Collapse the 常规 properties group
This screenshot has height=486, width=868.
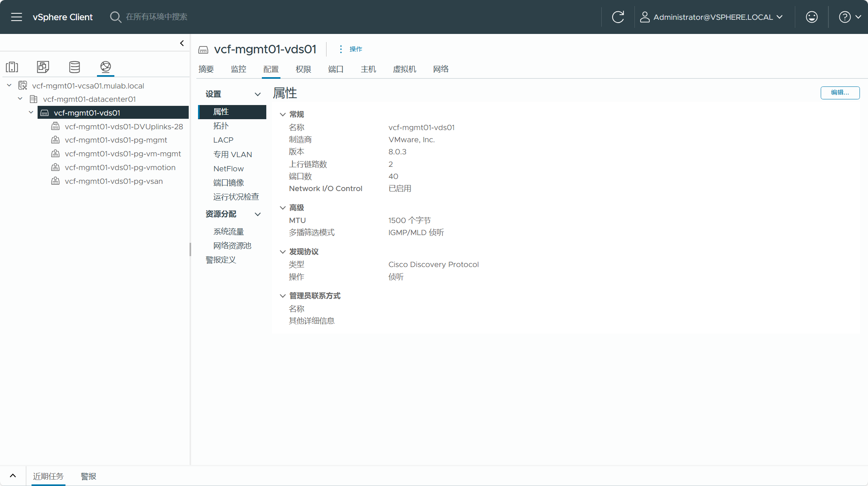(282, 114)
